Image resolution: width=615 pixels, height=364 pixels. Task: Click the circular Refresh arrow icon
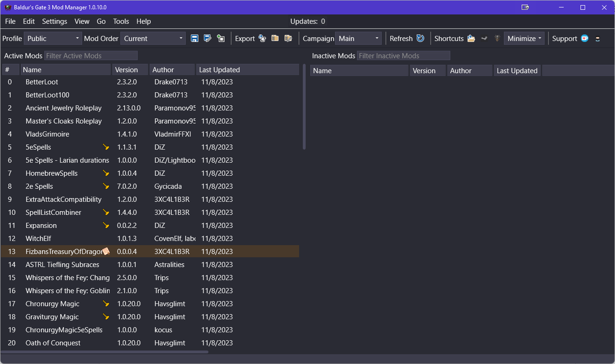[x=420, y=38]
